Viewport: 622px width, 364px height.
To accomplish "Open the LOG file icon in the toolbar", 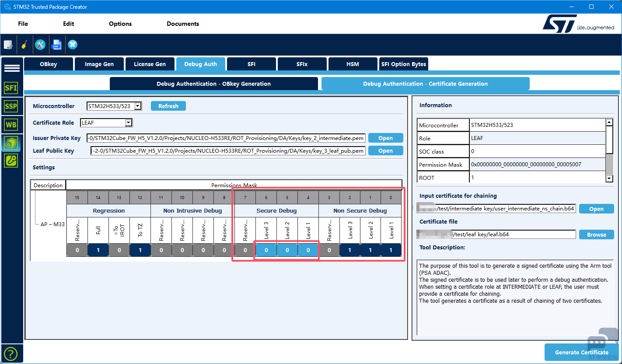I will 56,45.
